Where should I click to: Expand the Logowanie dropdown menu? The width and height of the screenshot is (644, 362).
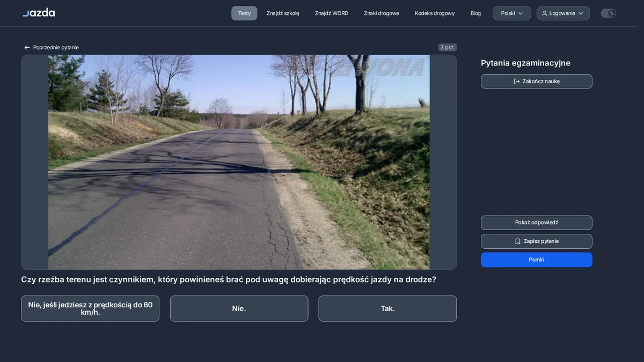pyautogui.click(x=563, y=13)
